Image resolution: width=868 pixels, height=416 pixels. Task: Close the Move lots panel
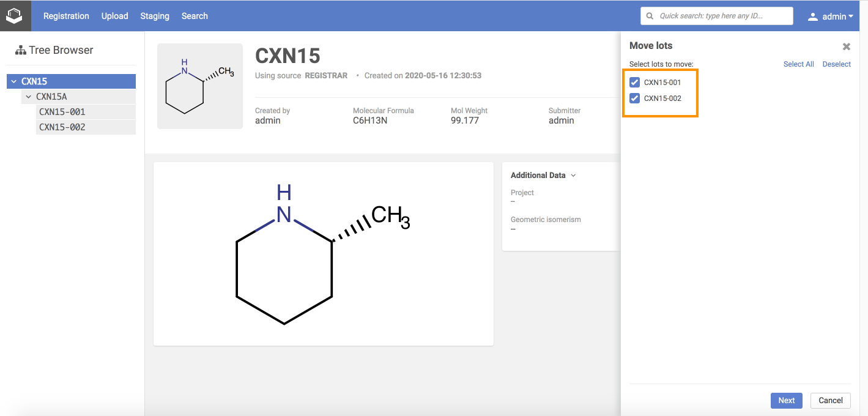(846, 46)
